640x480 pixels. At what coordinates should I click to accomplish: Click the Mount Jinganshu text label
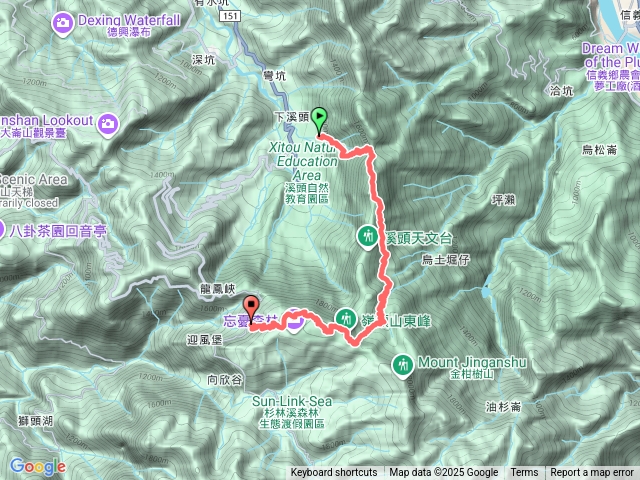472,362
